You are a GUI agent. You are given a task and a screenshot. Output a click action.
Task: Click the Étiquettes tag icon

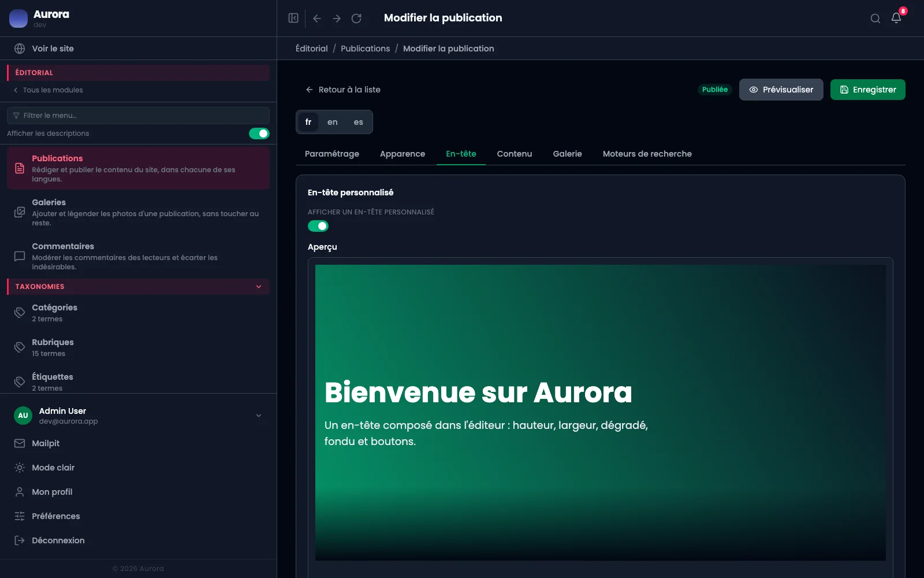tap(20, 382)
